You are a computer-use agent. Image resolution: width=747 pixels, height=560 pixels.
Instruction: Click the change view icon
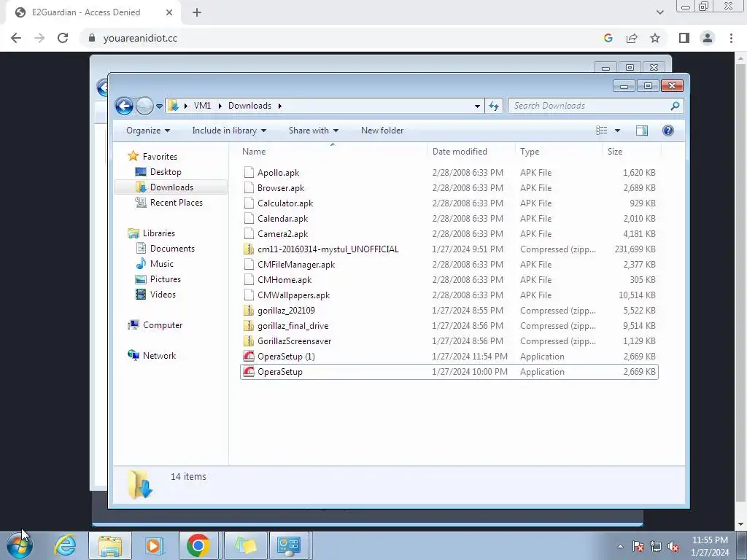[602, 131]
